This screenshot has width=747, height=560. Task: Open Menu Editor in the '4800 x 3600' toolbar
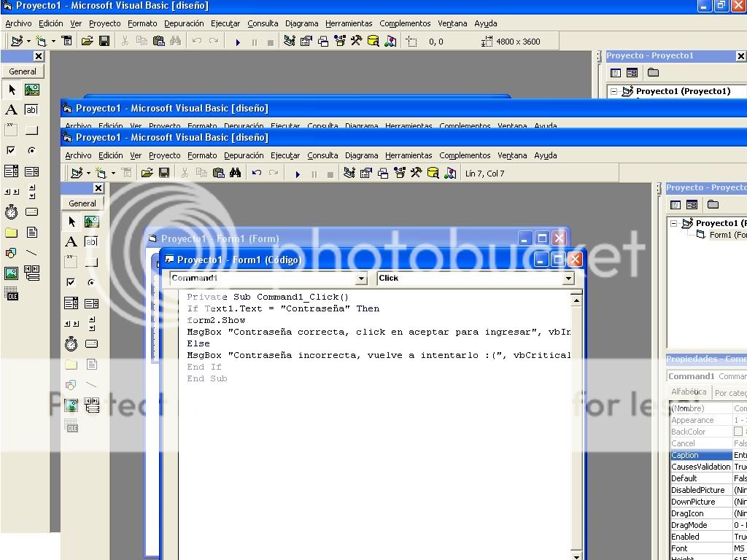(x=67, y=41)
